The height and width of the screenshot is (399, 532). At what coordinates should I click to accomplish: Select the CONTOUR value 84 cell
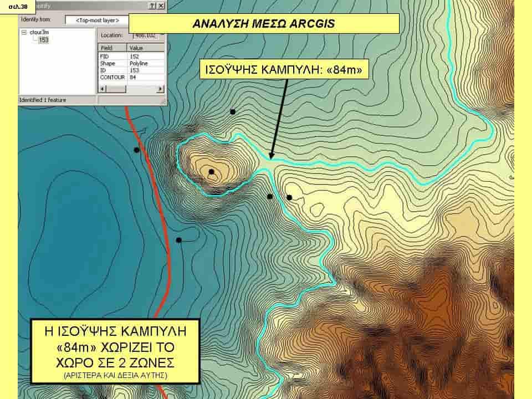(x=146, y=78)
